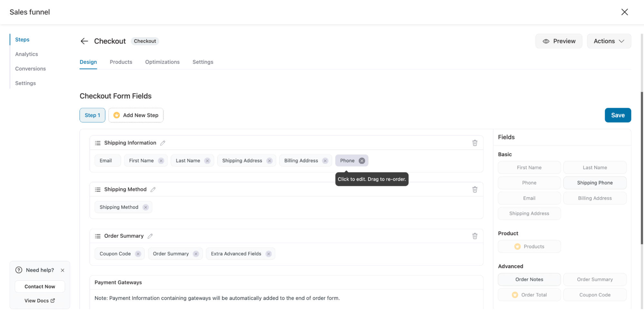Click the Need help question mark icon
Screen dimensions: 644x316
click(18, 270)
